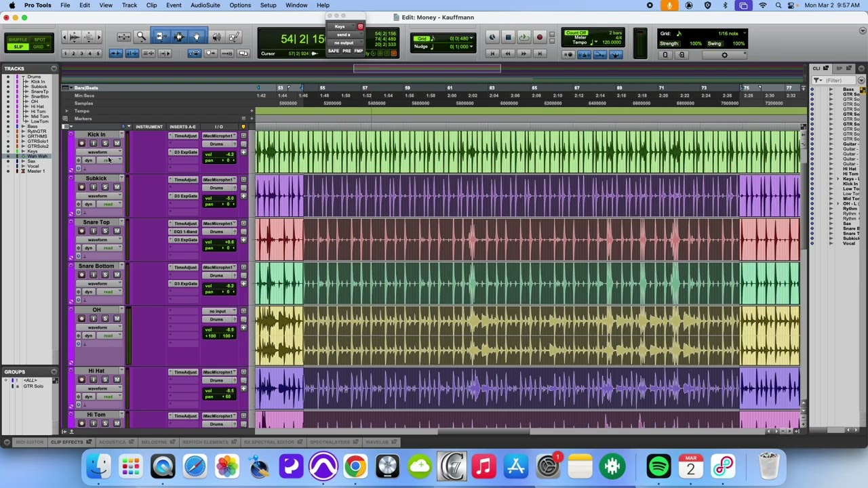Click the yellow marker icon in column header
The height and width of the screenshot is (488, 868).
click(x=243, y=127)
